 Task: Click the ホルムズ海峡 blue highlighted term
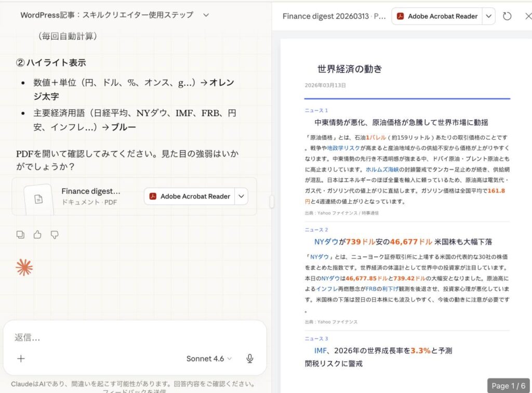(382, 169)
